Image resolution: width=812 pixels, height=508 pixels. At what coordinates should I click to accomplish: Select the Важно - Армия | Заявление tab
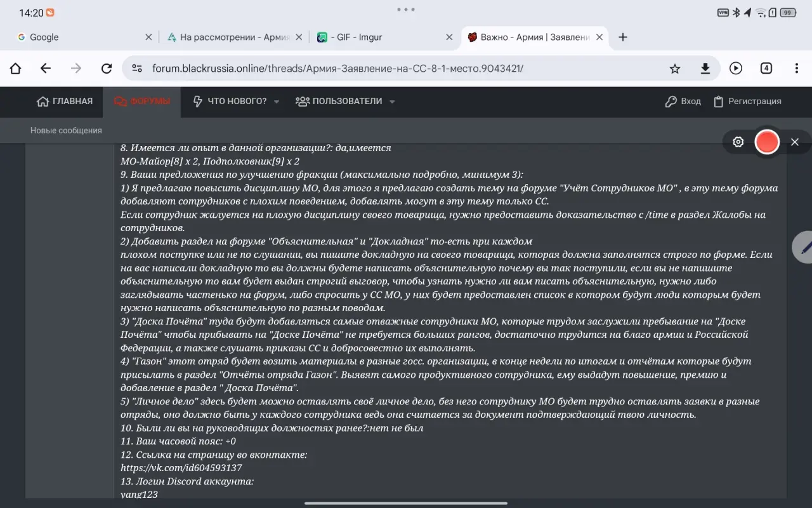pos(535,37)
